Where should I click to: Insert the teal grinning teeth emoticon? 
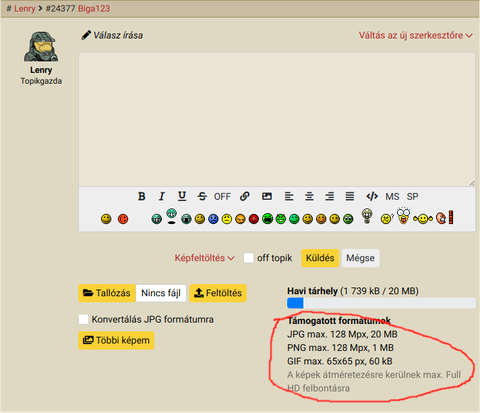156,219
